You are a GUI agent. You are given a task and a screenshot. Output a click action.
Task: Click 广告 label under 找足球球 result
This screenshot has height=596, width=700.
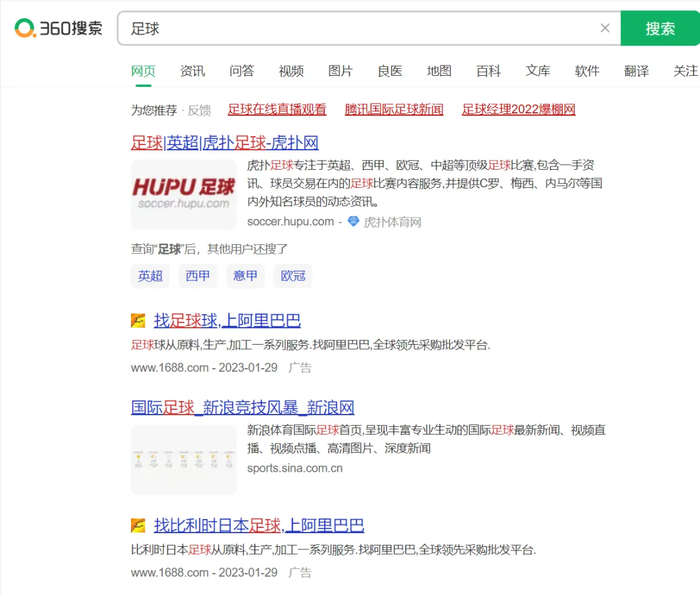tap(300, 367)
